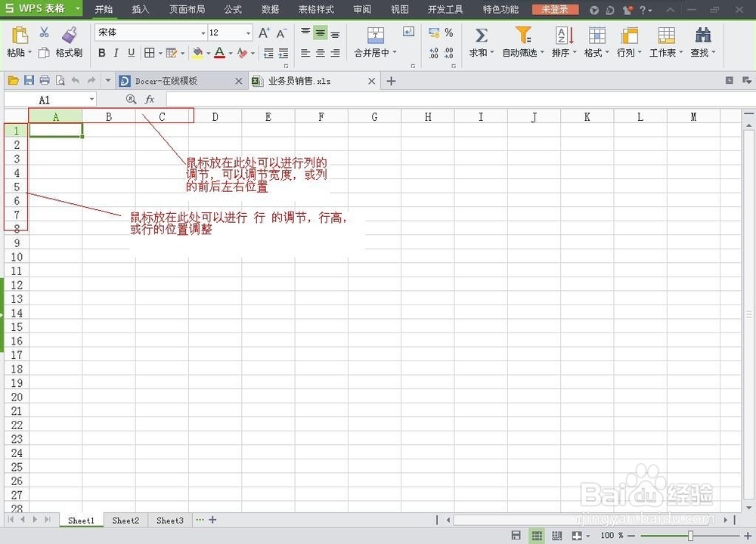
Task: Expand the quick access toolbar dropdown
Action: click(x=108, y=81)
